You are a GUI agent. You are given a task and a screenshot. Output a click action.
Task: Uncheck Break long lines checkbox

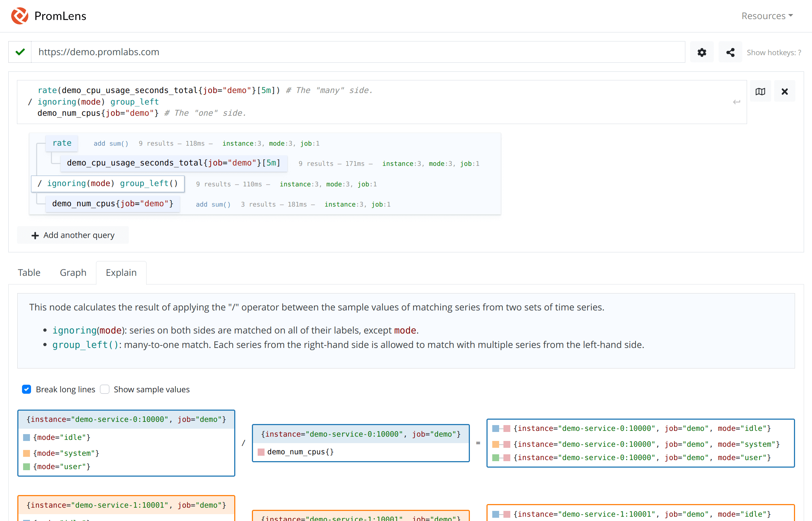point(26,389)
